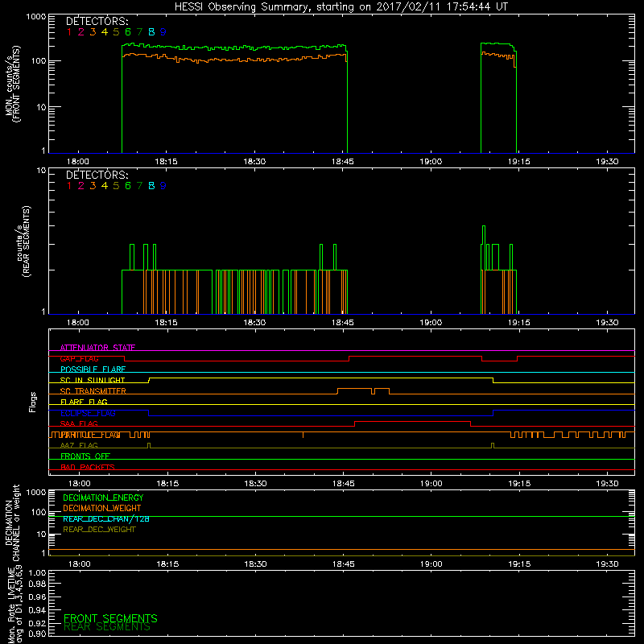
Task: Click the GAP_FLAG label
Action: (x=79, y=358)
